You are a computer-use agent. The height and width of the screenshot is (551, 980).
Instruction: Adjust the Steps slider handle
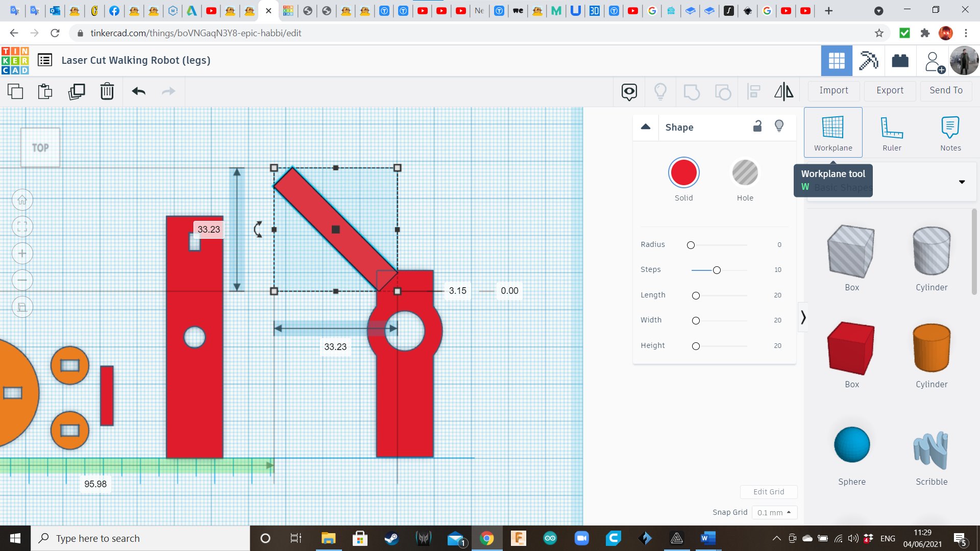coord(717,270)
